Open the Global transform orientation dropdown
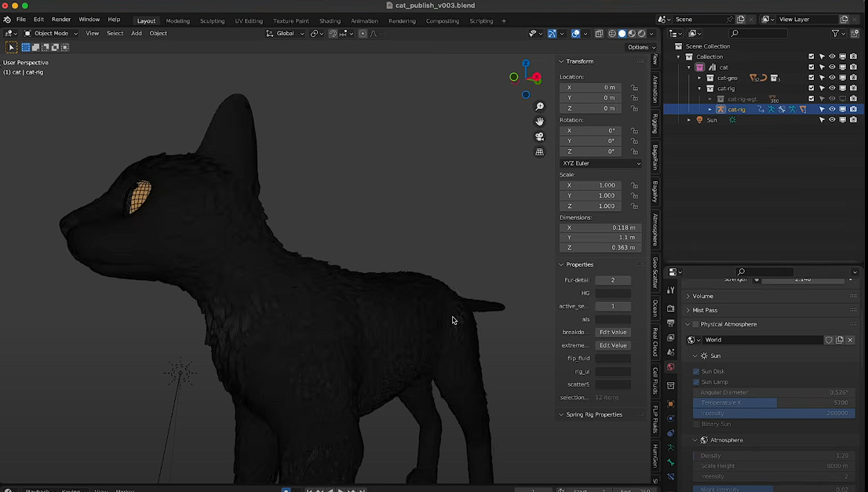Image resolution: width=868 pixels, height=492 pixels. 285,33
